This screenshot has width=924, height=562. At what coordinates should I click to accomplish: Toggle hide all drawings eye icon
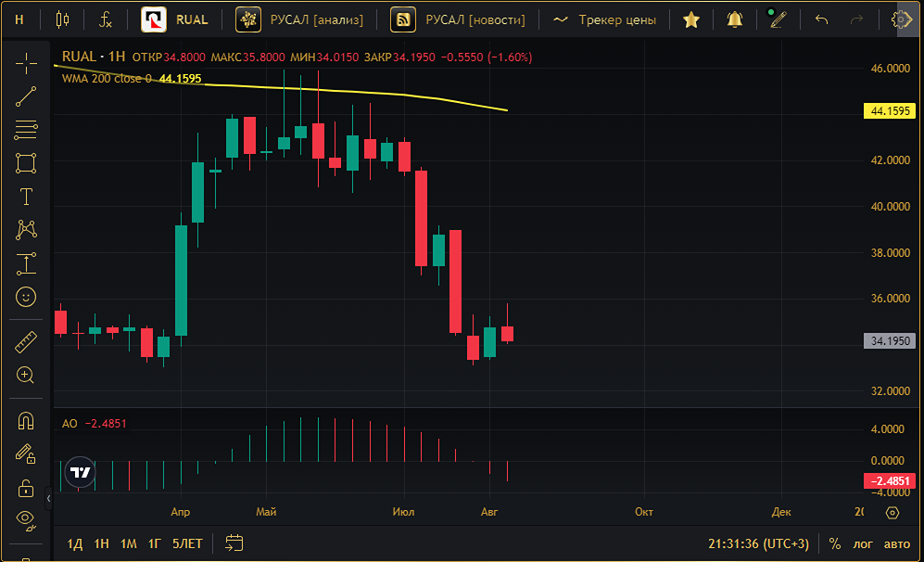pos(26,520)
